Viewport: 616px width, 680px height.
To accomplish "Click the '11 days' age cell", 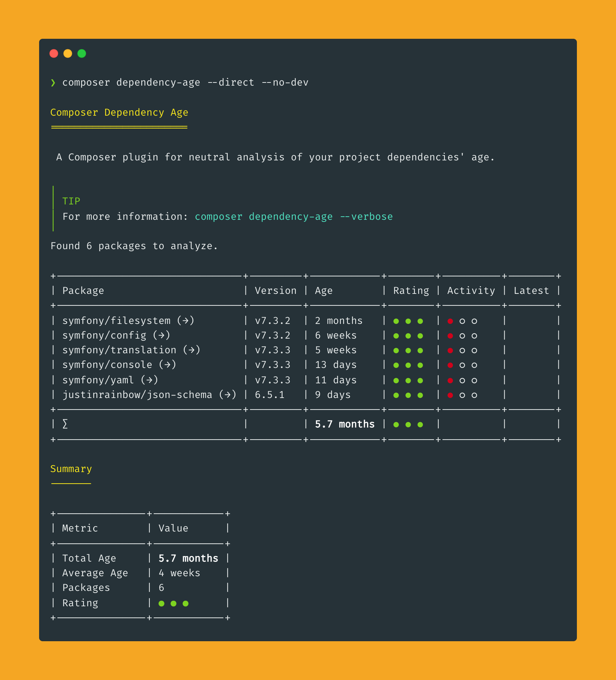I will [x=336, y=380].
